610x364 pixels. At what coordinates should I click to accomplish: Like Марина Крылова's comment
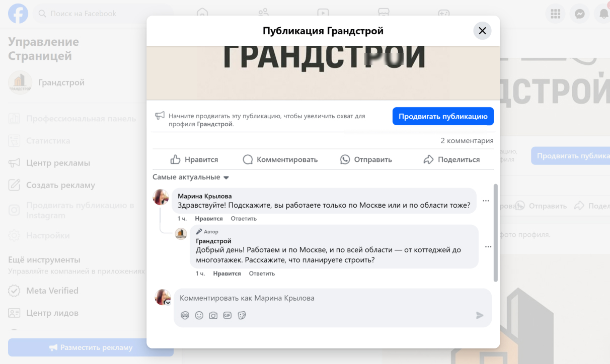tap(209, 219)
